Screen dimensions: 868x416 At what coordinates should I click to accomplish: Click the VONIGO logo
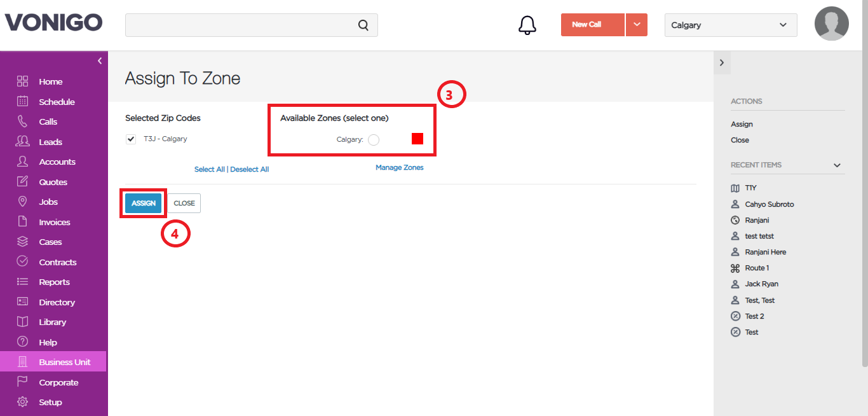pyautogui.click(x=53, y=23)
